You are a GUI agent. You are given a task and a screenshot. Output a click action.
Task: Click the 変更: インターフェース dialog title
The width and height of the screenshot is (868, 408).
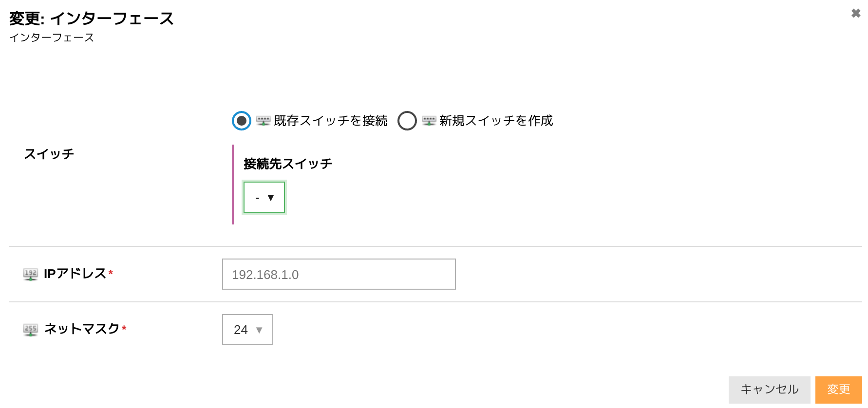click(92, 19)
